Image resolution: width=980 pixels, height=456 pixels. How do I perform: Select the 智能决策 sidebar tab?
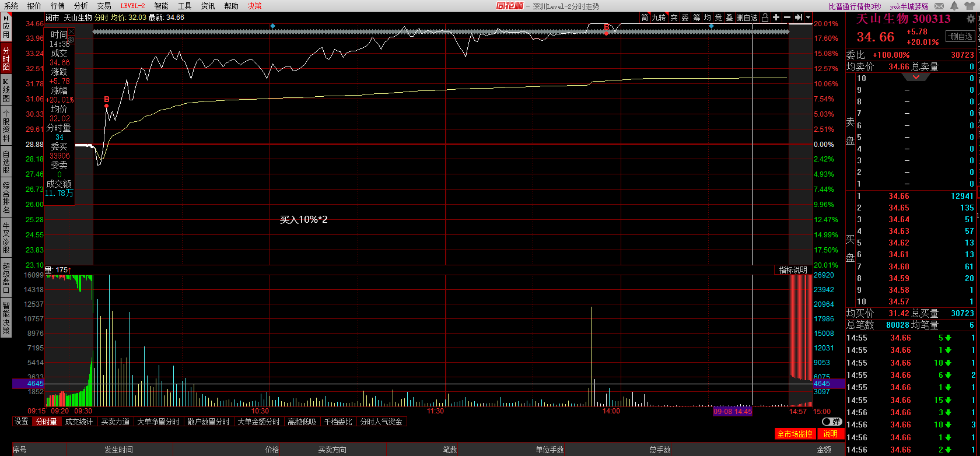(x=6, y=318)
